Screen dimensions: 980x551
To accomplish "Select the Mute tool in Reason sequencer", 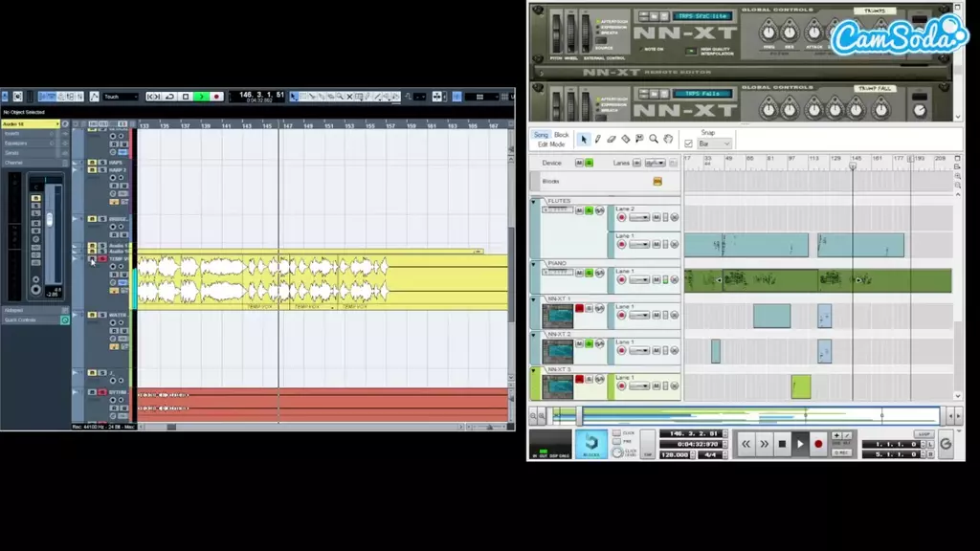I will pyautogui.click(x=639, y=140).
